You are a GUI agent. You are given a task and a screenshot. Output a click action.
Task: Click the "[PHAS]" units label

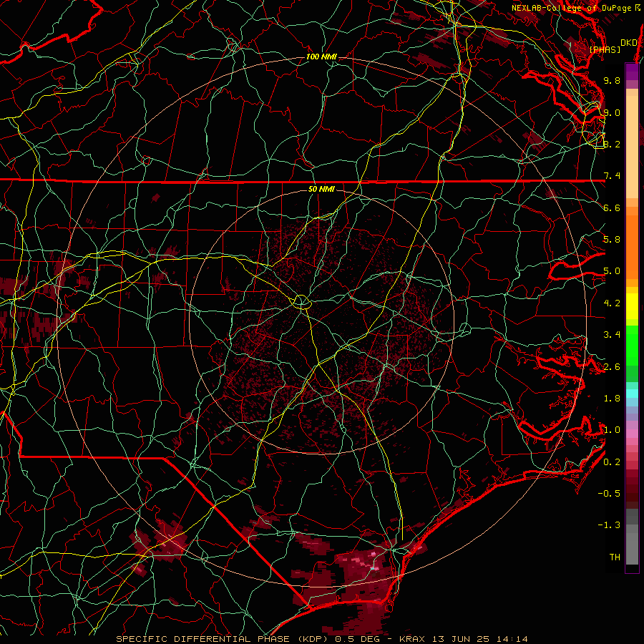click(x=605, y=49)
